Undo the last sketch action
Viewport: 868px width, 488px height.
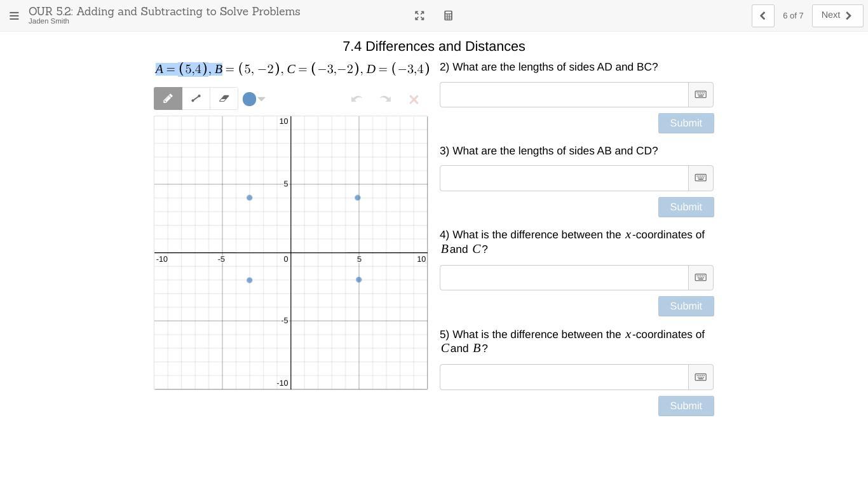pos(356,99)
